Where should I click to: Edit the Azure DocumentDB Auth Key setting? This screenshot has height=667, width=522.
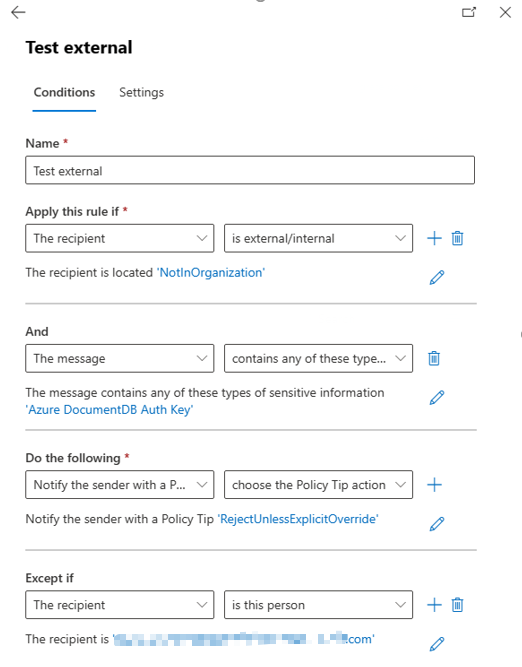437,397
